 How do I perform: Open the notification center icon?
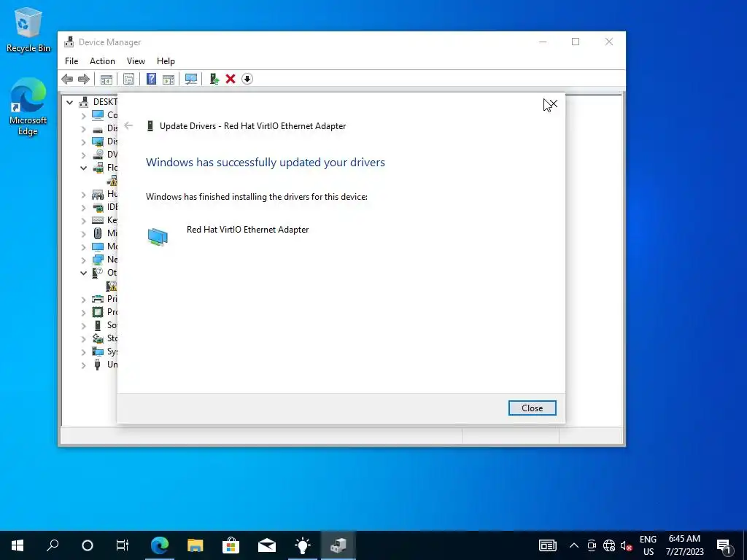pyautogui.click(x=724, y=545)
